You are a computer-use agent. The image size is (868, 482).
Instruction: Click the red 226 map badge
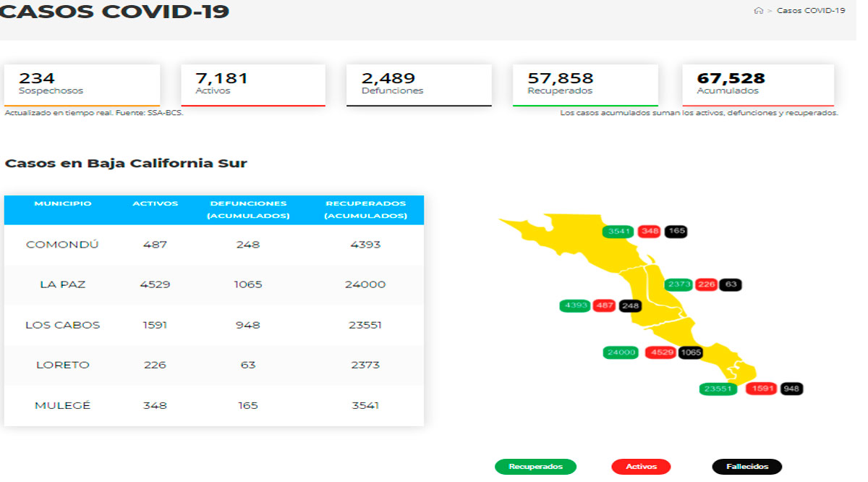click(x=705, y=284)
